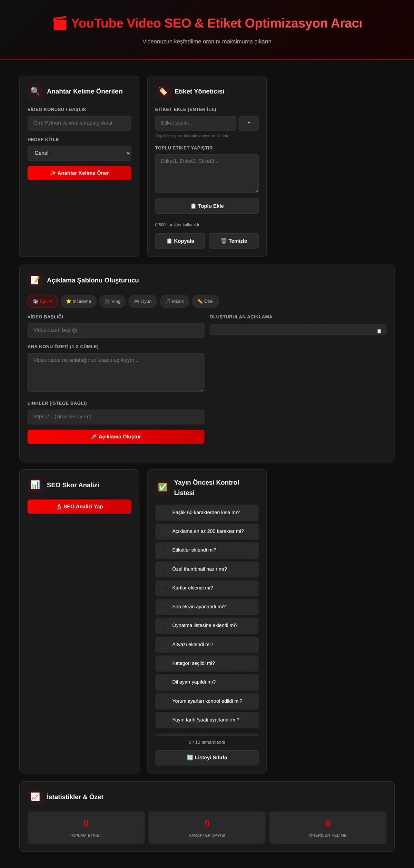This screenshot has height=868, width=414.
Task: Check 'Kartlar eklendi mi?'
Action: (x=165, y=588)
